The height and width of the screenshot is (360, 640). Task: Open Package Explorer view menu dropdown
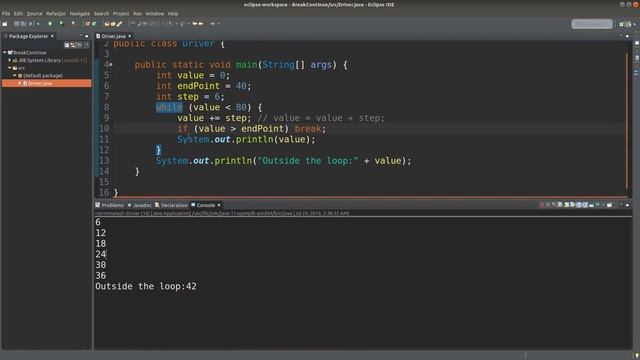(87, 45)
